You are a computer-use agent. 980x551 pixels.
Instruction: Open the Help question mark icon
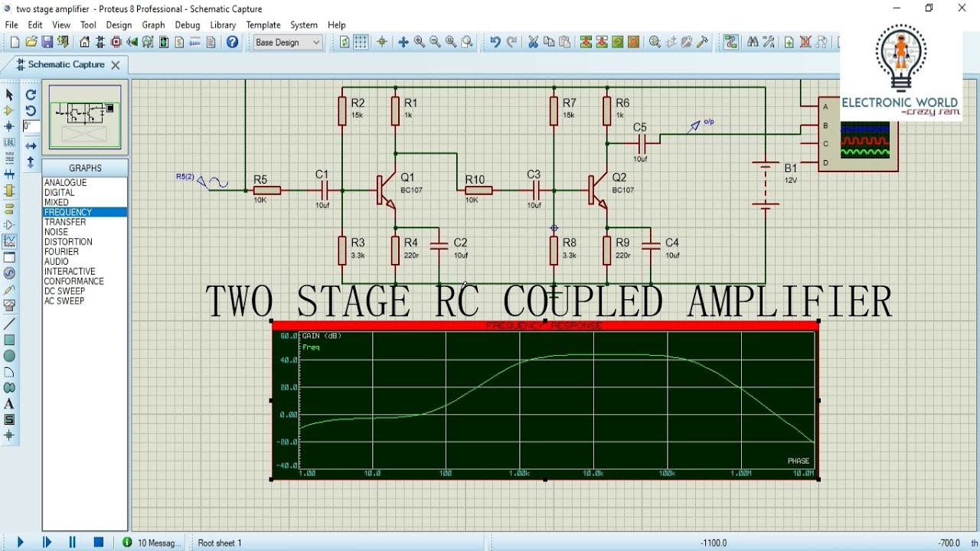tap(232, 42)
